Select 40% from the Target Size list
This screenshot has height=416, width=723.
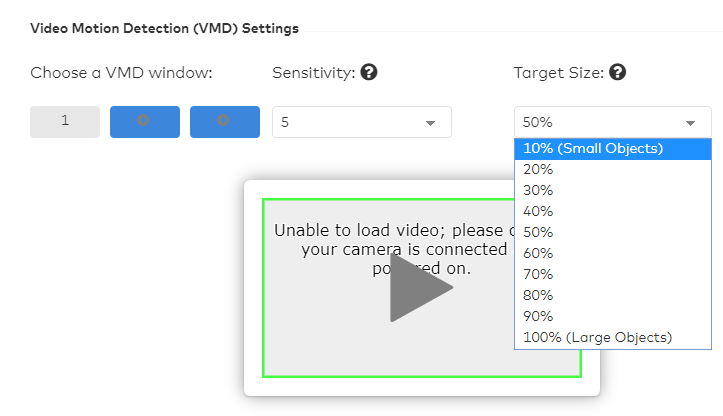point(539,211)
